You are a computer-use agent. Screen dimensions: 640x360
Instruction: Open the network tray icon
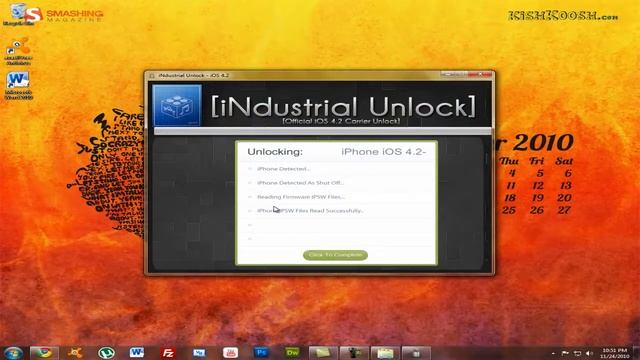point(577,353)
